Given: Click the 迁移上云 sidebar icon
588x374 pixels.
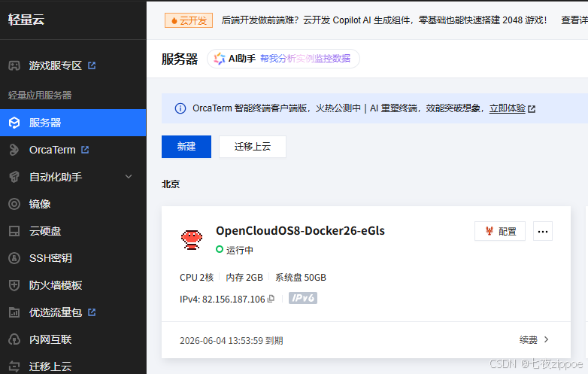Looking at the screenshot, I should [x=14, y=366].
